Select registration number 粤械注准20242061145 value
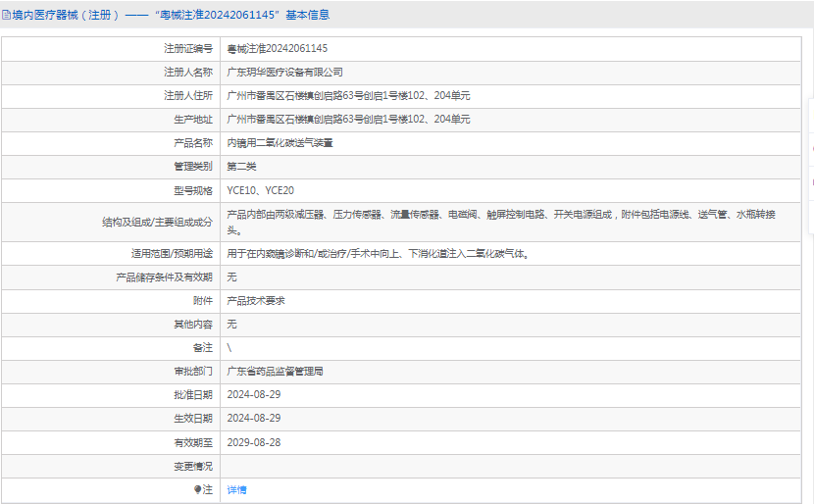The image size is (814, 504). click(278, 49)
